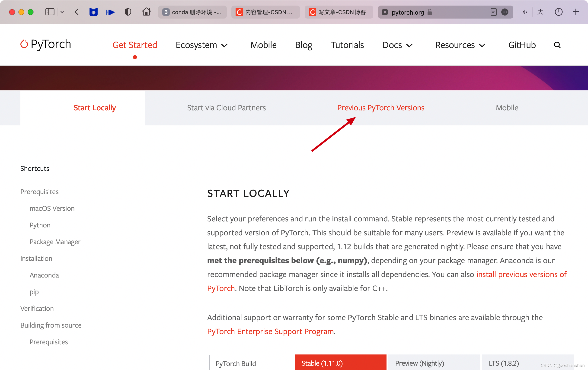Click the home icon in toolbar

[x=146, y=12]
